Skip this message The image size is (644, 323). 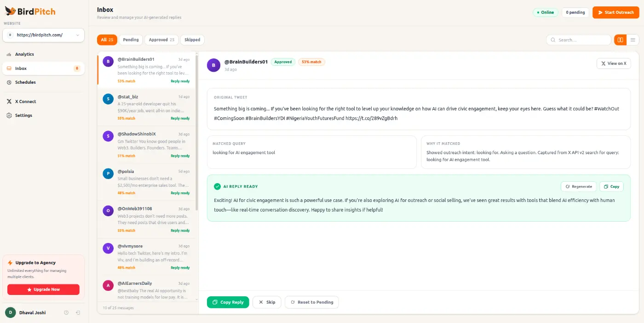267,302
